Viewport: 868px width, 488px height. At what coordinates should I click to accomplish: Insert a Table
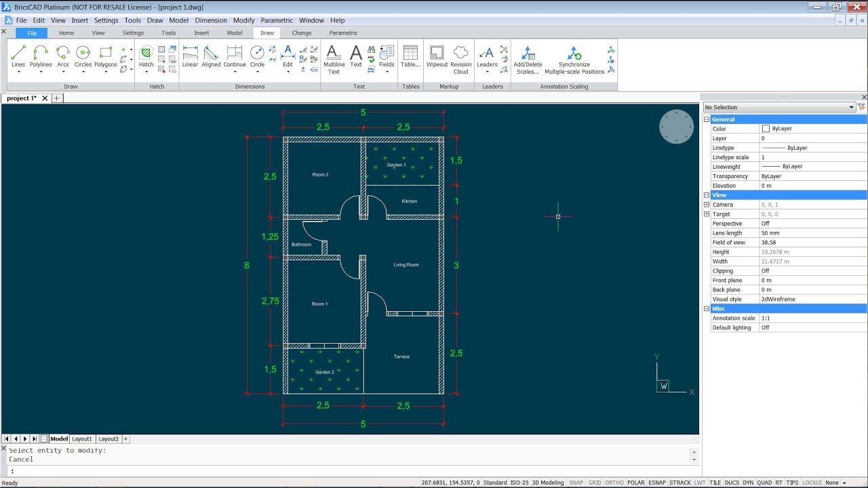tap(410, 57)
